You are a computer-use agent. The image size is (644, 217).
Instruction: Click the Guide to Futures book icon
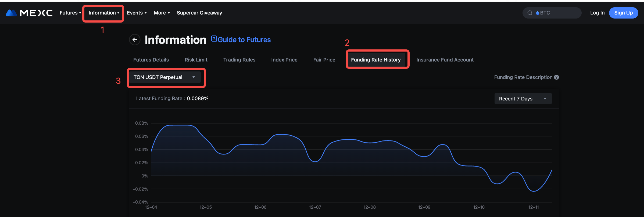[214, 39]
